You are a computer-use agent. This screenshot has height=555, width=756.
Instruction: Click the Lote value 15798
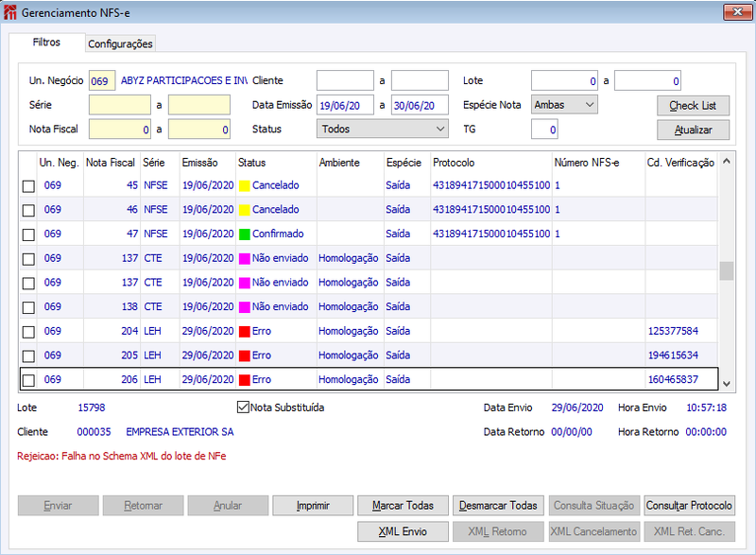[91, 408]
